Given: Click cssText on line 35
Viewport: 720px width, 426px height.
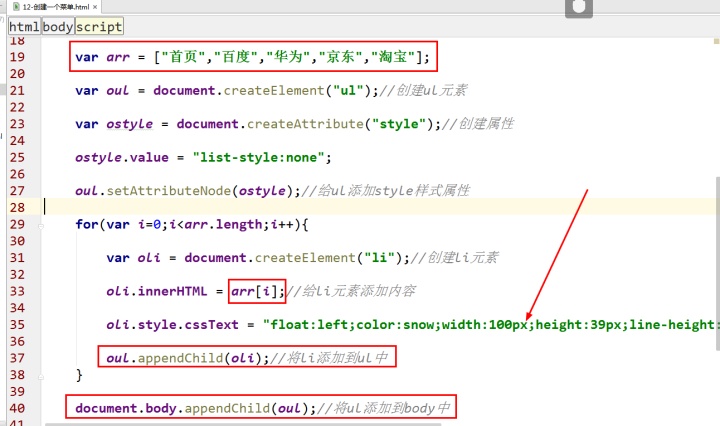Looking at the screenshot, I should coord(211,325).
